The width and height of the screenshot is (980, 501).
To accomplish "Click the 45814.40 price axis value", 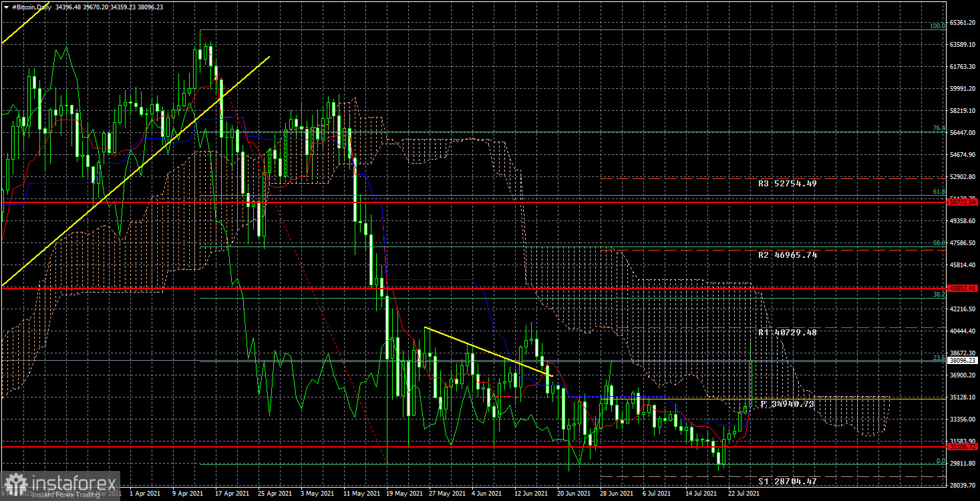I will click(x=963, y=265).
